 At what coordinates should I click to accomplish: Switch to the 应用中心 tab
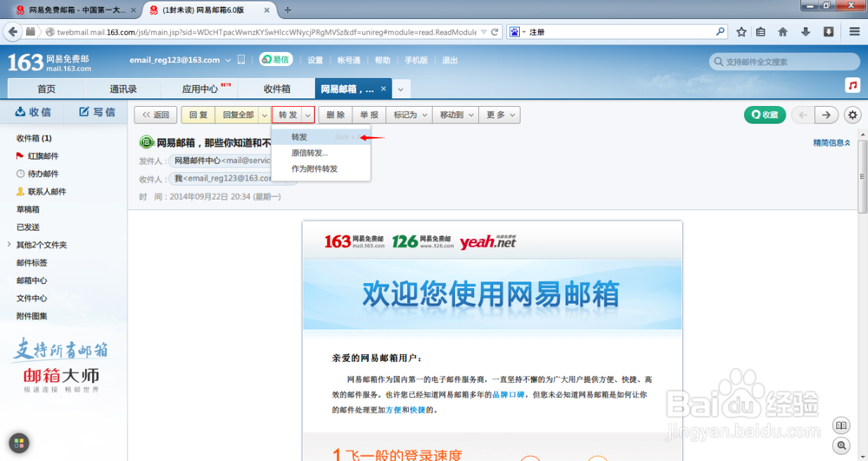[x=200, y=89]
